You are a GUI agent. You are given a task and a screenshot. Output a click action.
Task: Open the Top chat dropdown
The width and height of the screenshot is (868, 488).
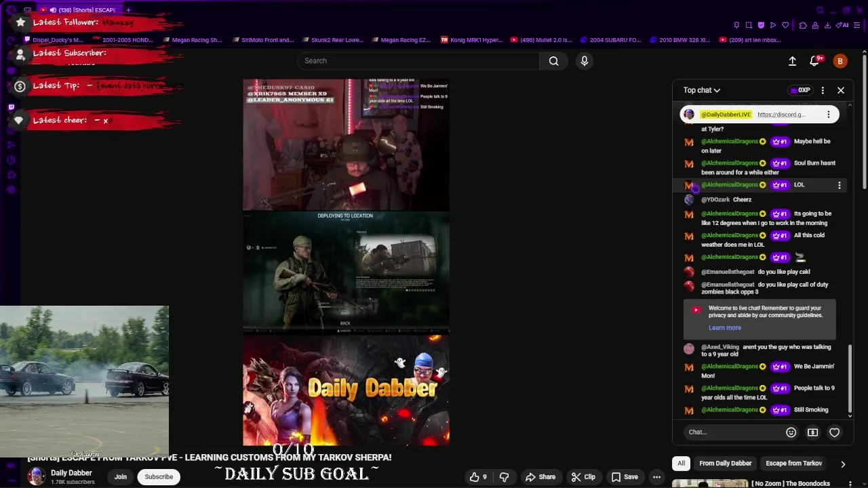(x=702, y=90)
